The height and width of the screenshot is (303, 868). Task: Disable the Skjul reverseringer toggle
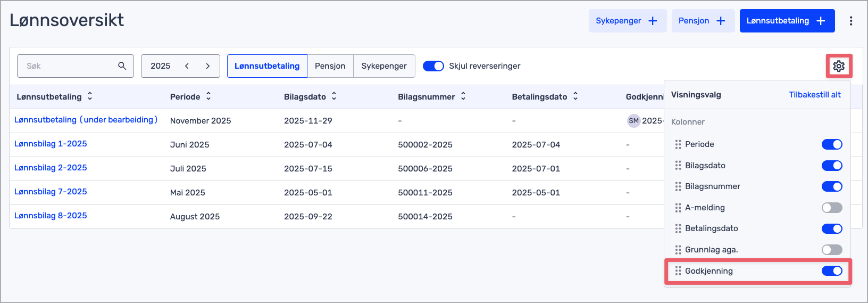pyautogui.click(x=433, y=66)
